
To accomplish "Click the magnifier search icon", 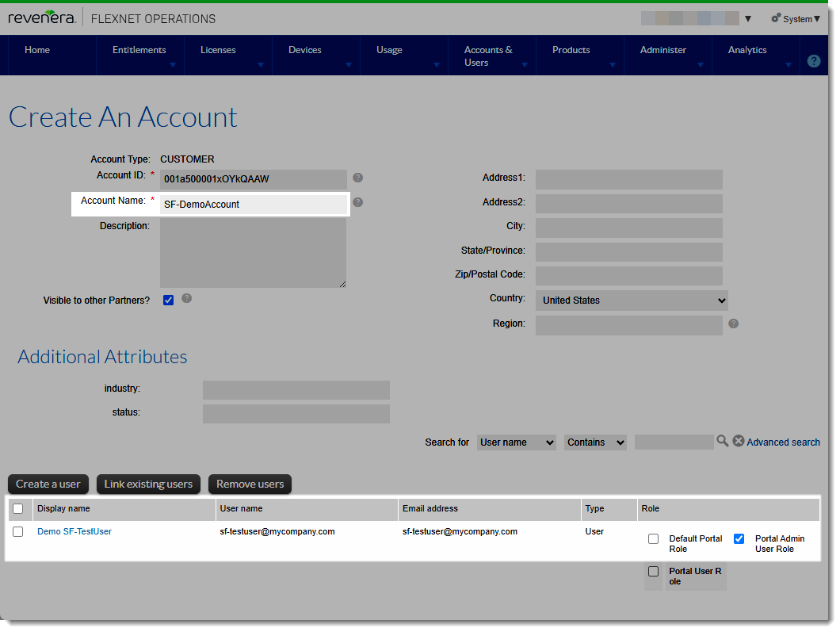I will [x=723, y=441].
